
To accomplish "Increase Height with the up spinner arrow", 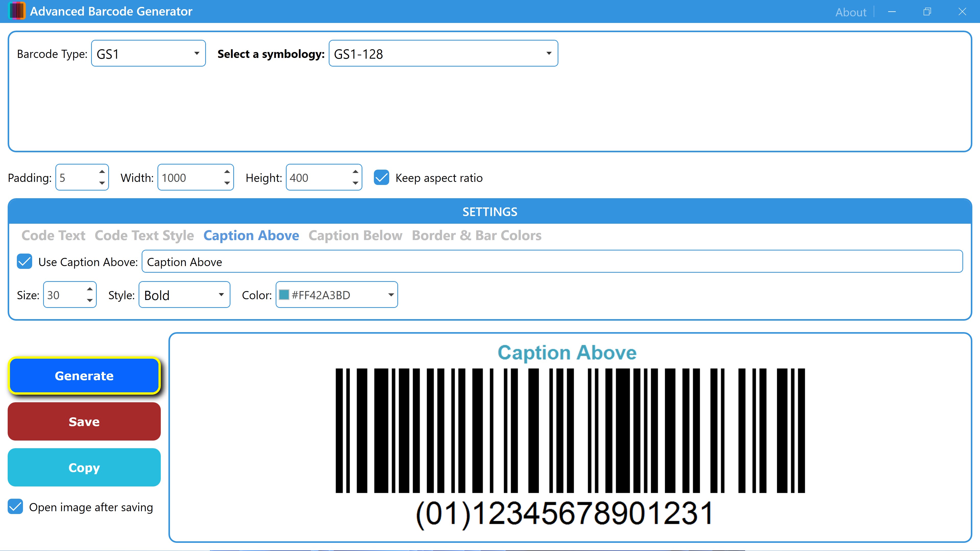I will [x=355, y=172].
